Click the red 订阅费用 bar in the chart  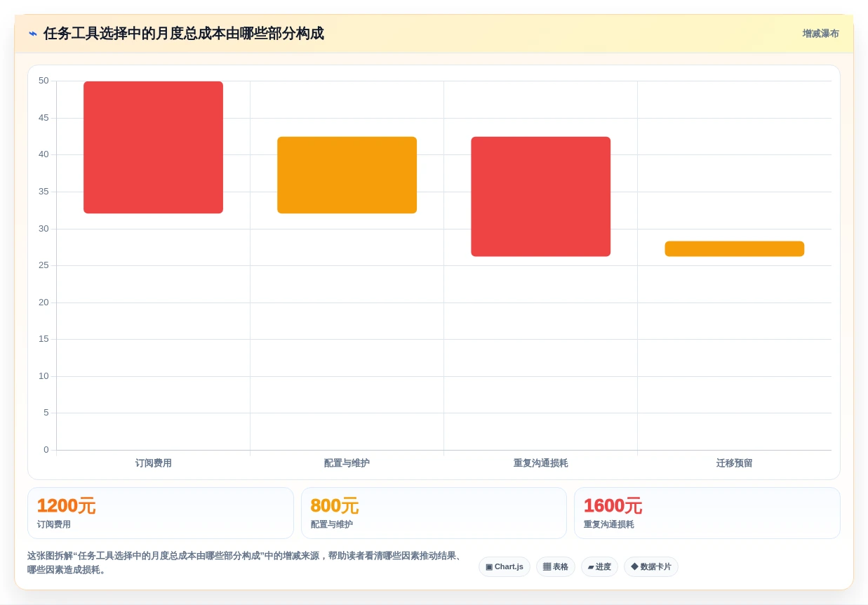[x=153, y=147]
